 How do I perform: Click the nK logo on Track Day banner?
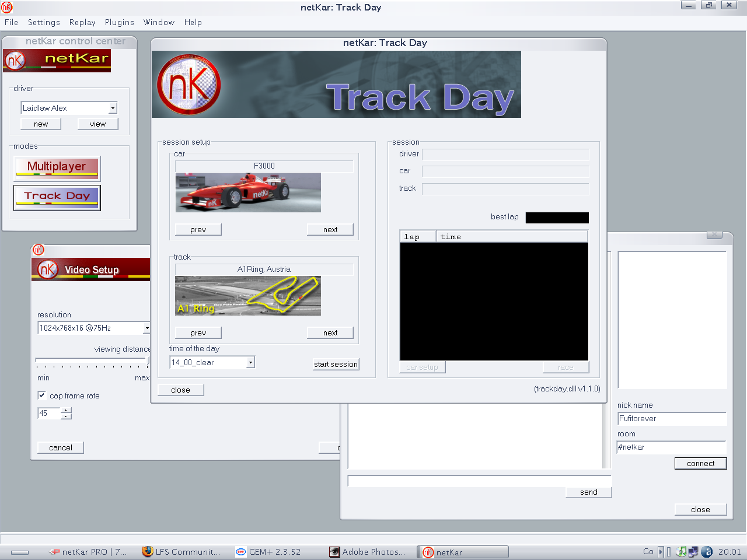189,84
